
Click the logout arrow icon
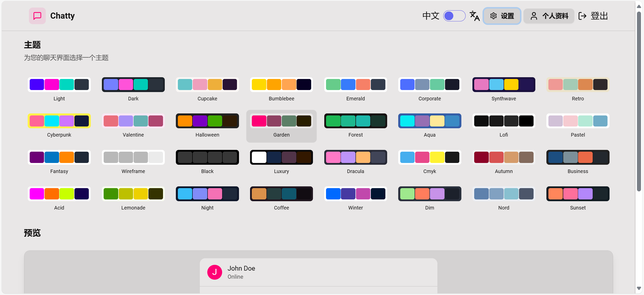pos(582,16)
